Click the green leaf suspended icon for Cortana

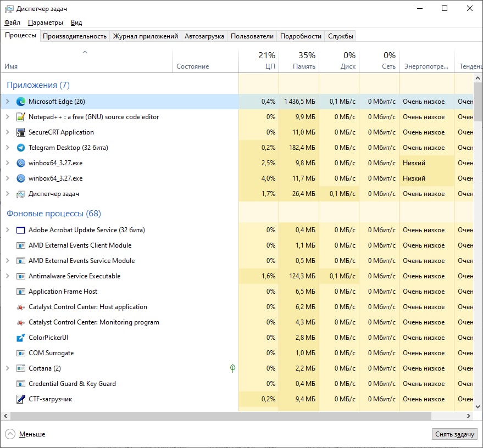tap(232, 368)
